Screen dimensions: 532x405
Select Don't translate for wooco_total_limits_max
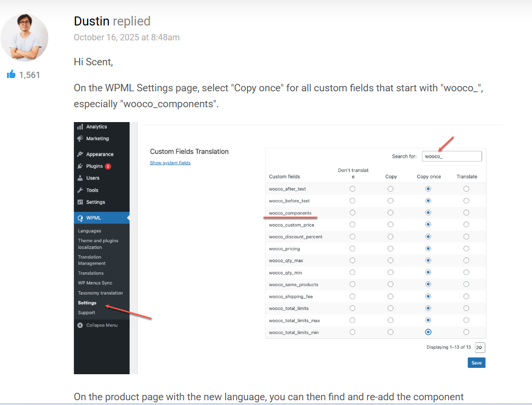pos(353,320)
